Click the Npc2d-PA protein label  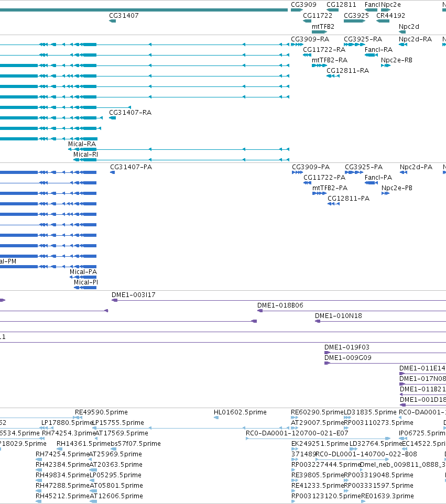click(x=416, y=167)
